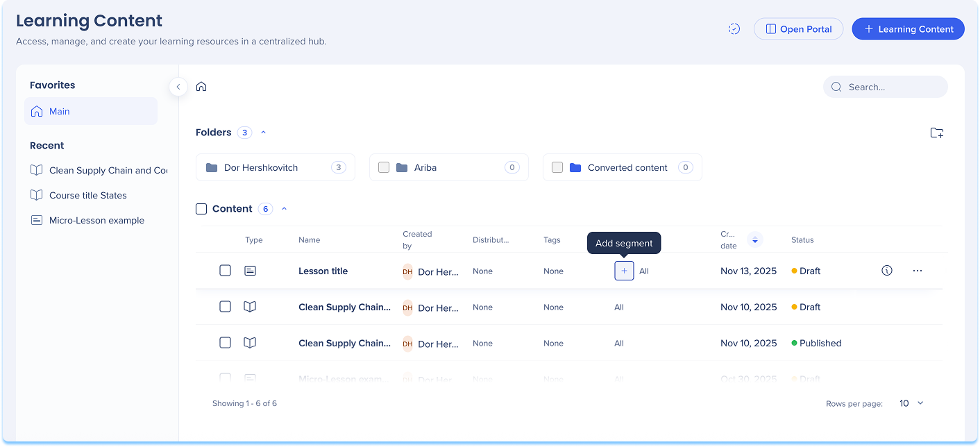Collapse the Folders section chevron
The width and height of the screenshot is (980, 447).
coord(263,133)
